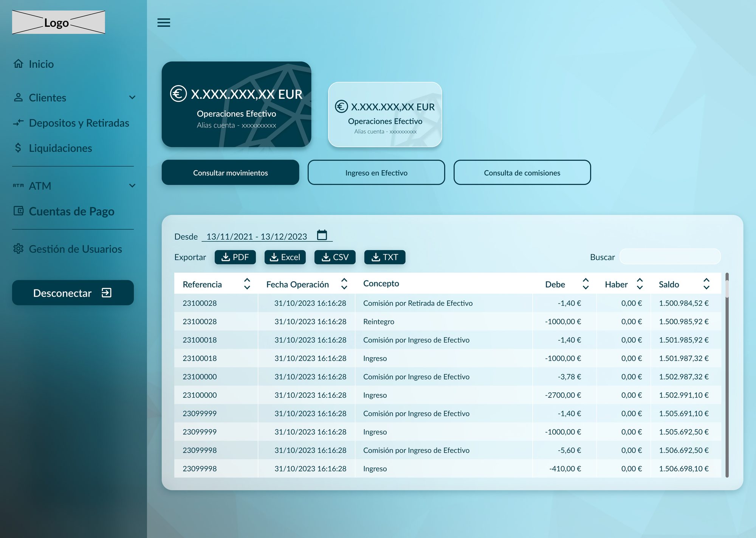Sort table by Referencia column arrows
Image resolution: width=756 pixels, height=538 pixels.
click(x=247, y=284)
